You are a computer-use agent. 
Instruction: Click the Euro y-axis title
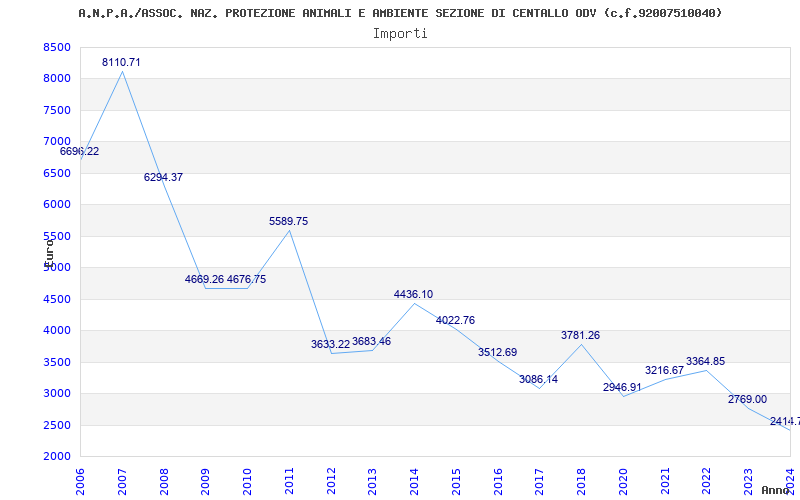(x=49, y=252)
